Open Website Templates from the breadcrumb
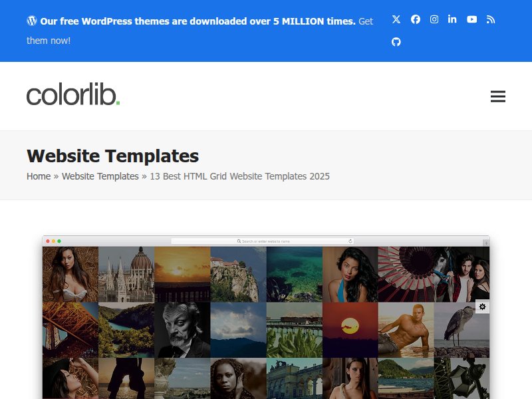Viewport: 532px width, 399px height. point(100,176)
